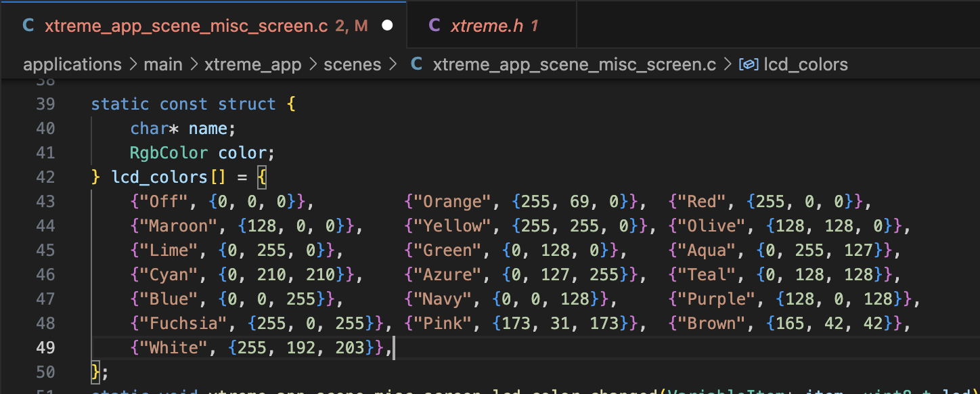Click the main breadcrumb item
Image resolution: width=980 pixels, height=394 pixels.
click(162, 64)
